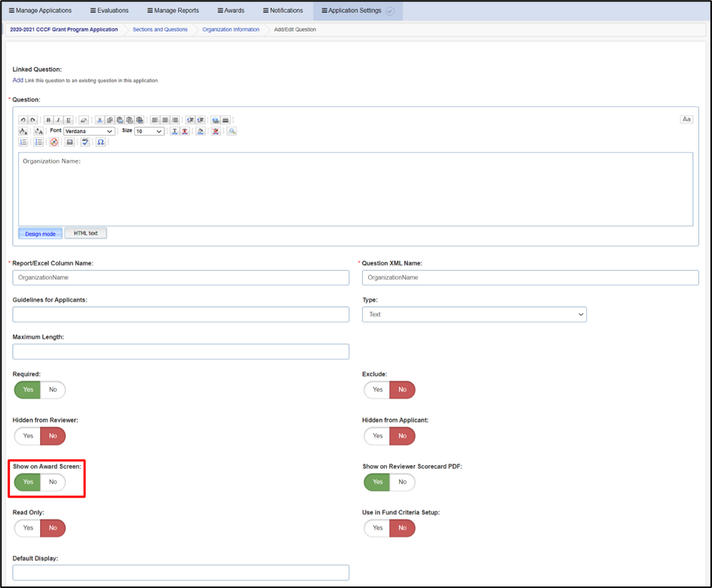Click the Italic formatting icon
The image size is (712, 588).
point(58,120)
